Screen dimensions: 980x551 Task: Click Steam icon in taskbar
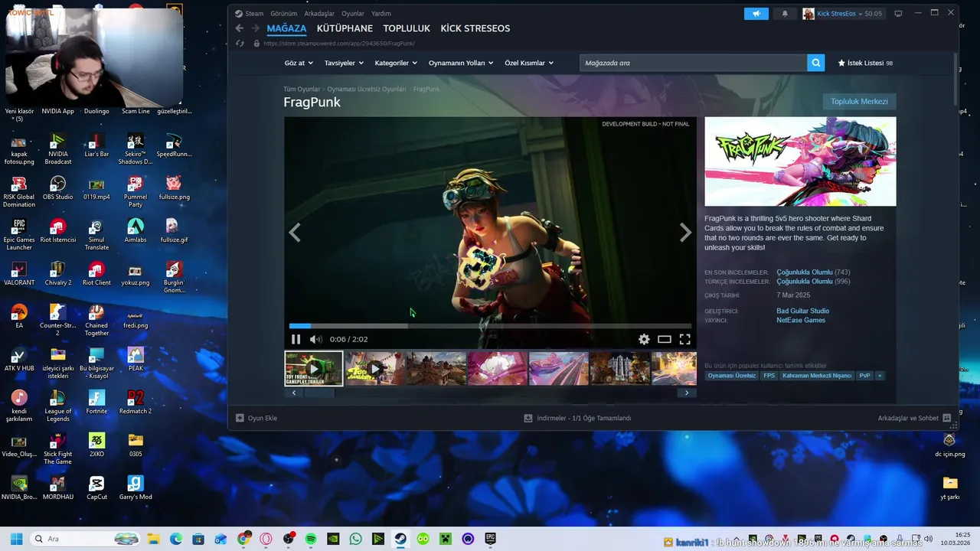(x=400, y=539)
